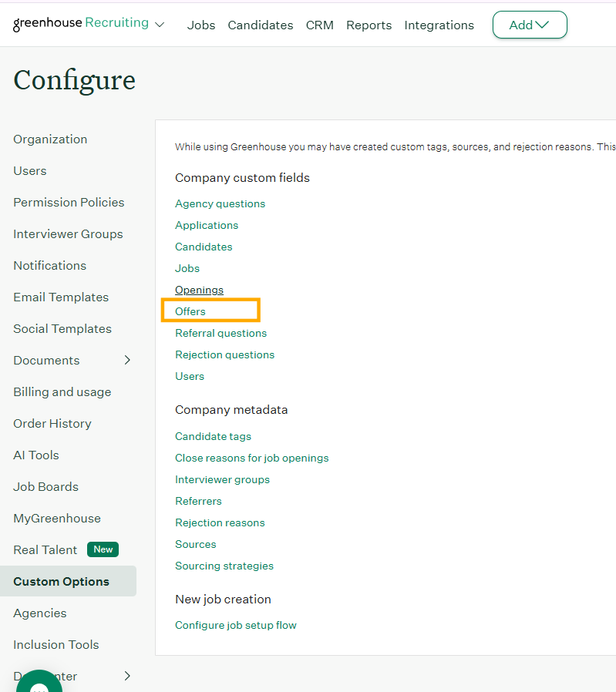Image resolution: width=616 pixels, height=692 pixels.
Task: Open Close reasons for job openings
Action: [x=251, y=458]
